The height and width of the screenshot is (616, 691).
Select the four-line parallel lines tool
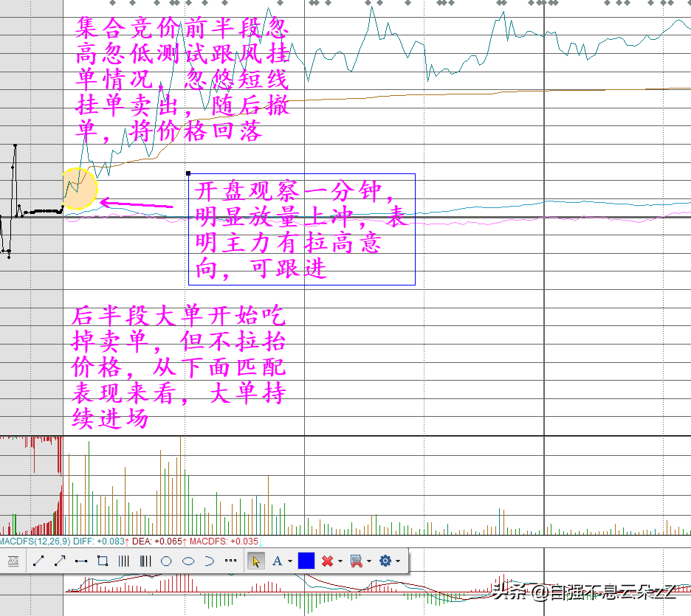tap(124, 561)
